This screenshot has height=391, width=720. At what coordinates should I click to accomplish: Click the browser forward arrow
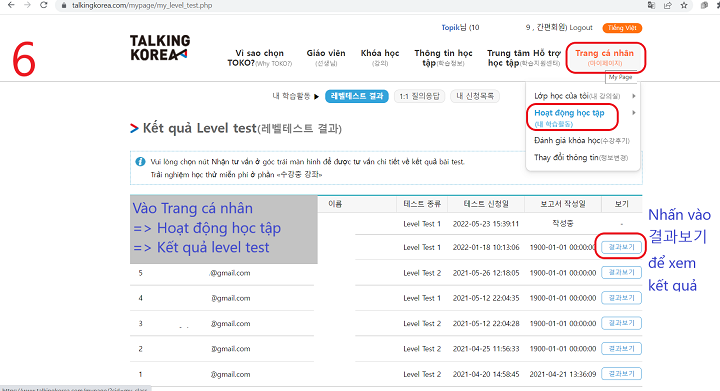[x=27, y=5]
